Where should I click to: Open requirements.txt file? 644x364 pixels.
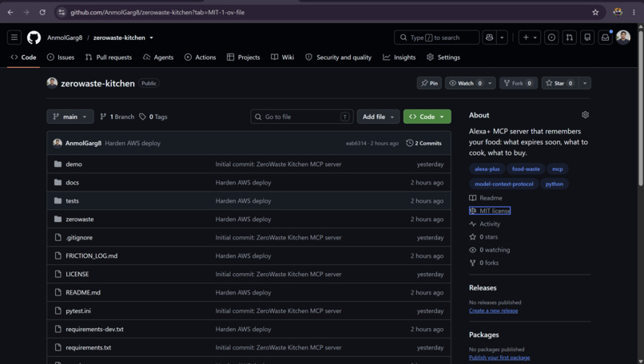[x=89, y=347]
